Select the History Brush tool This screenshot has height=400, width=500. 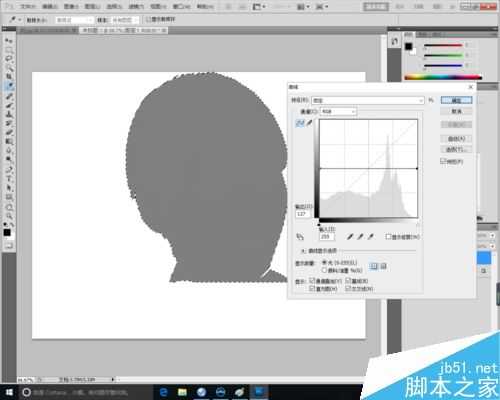tap(9, 124)
